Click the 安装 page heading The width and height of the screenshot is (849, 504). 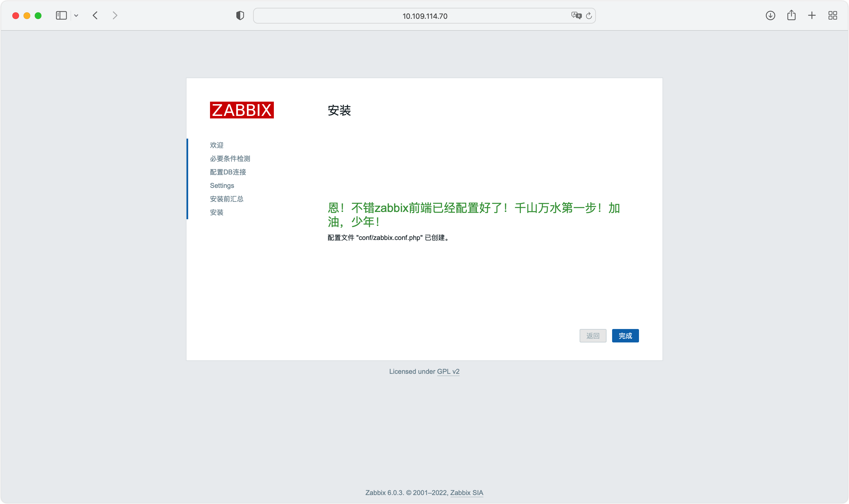(x=339, y=110)
